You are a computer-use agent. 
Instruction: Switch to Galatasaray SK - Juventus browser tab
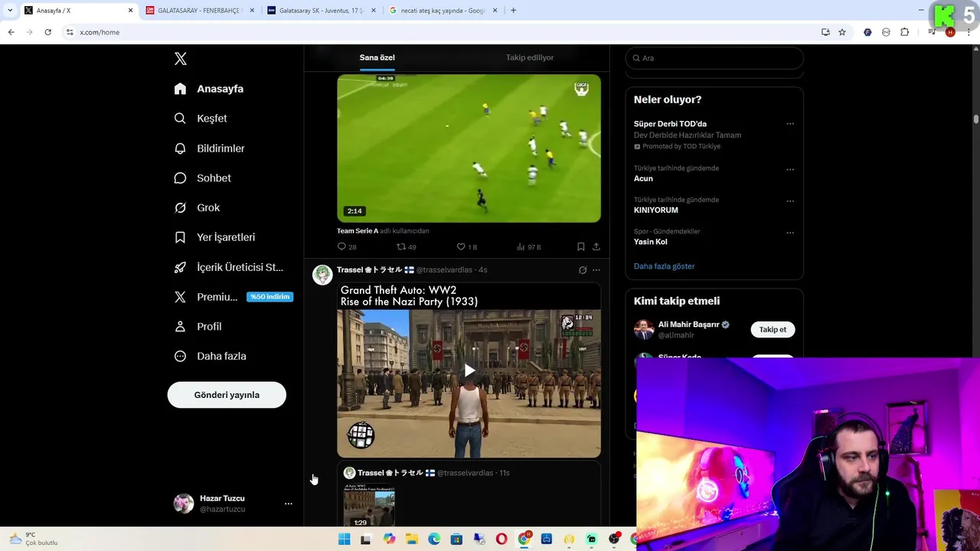(321, 11)
